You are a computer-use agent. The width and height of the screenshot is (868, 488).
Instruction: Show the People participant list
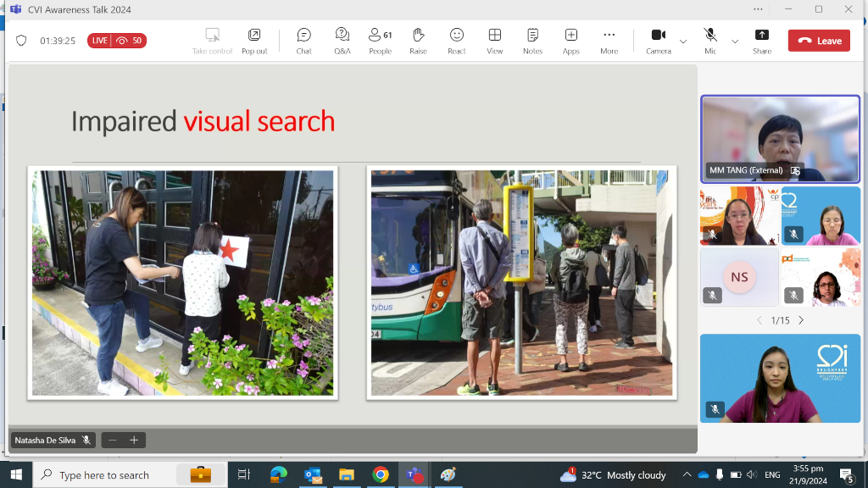380,40
